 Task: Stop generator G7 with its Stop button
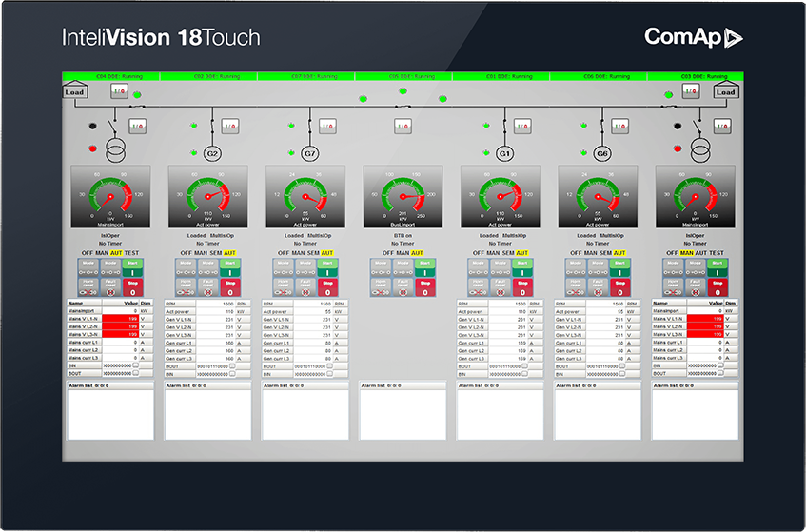[x=327, y=287]
